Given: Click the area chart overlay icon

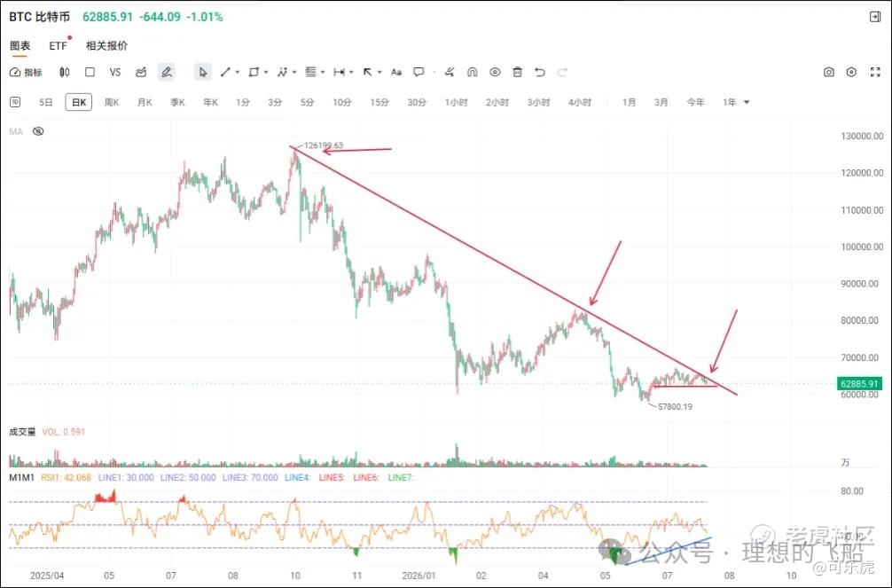Looking at the screenshot, I should 141,73.
